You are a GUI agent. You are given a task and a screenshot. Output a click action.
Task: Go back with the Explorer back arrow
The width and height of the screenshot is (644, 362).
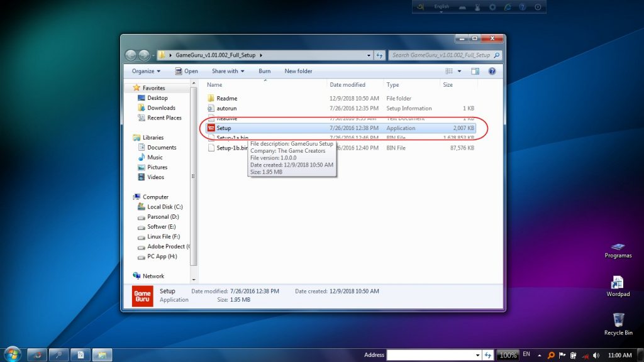[131, 55]
